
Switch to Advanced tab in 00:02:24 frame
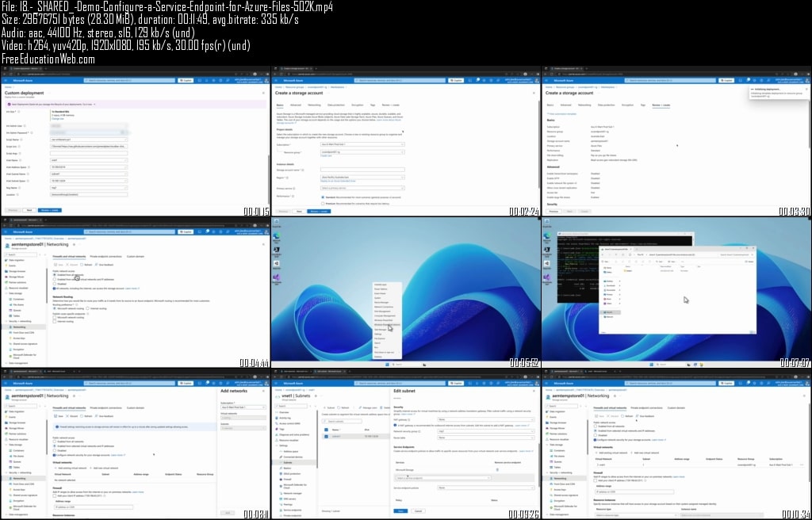coord(296,105)
